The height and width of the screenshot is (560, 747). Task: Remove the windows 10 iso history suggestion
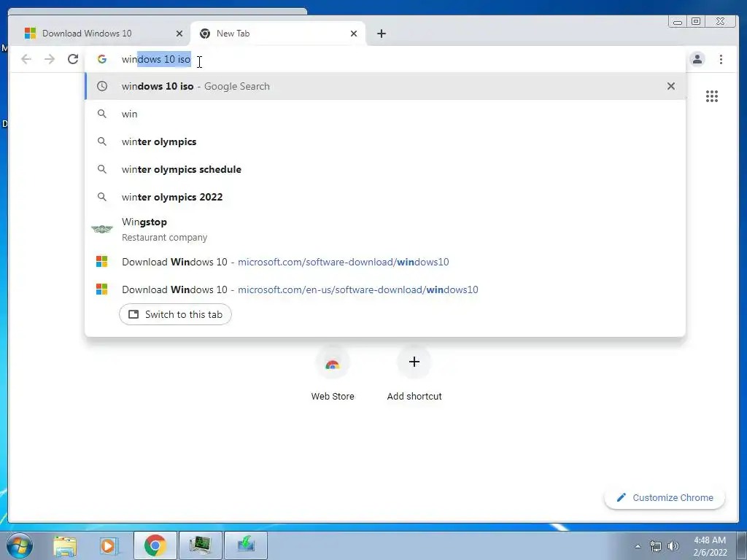(671, 86)
